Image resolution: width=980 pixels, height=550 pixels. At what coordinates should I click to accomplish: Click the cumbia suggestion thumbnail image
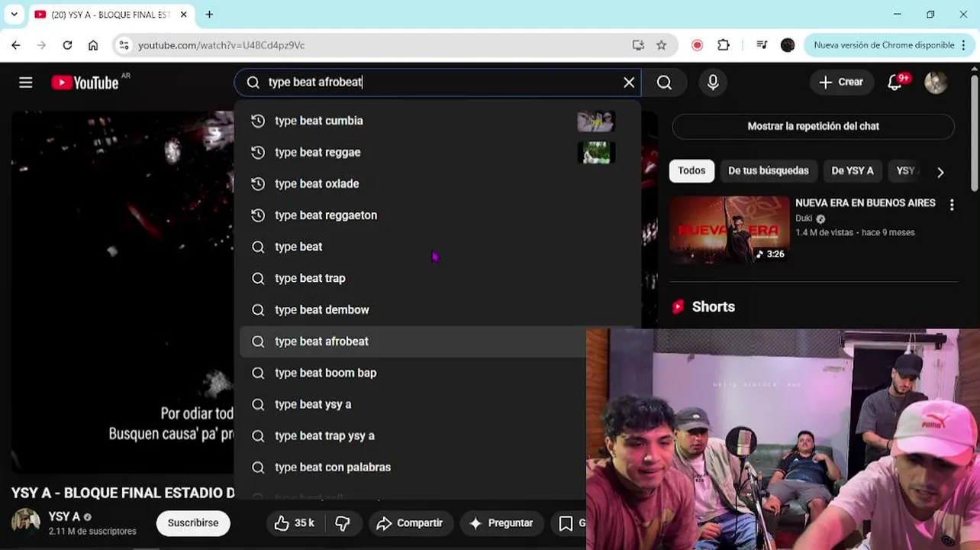[x=596, y=121]
